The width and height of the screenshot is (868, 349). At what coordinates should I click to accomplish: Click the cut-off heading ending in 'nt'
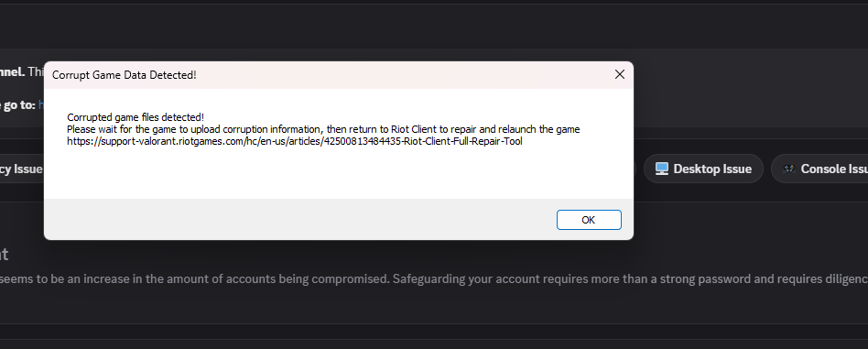click(4, 255)
